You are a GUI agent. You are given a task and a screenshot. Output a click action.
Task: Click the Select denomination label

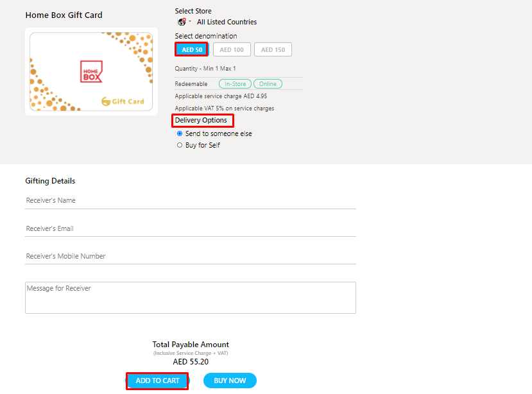[x=206, y=36]
